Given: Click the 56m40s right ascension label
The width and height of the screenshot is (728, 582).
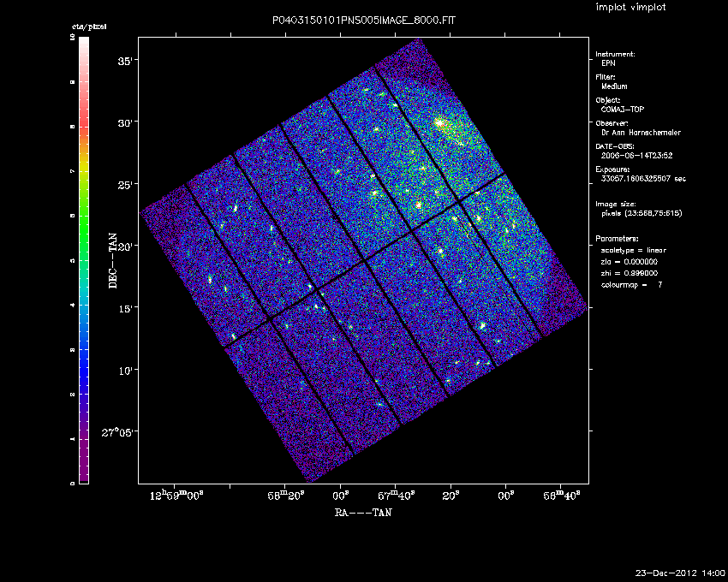Looking at the screenshot, I should click(x=562, y=496).
